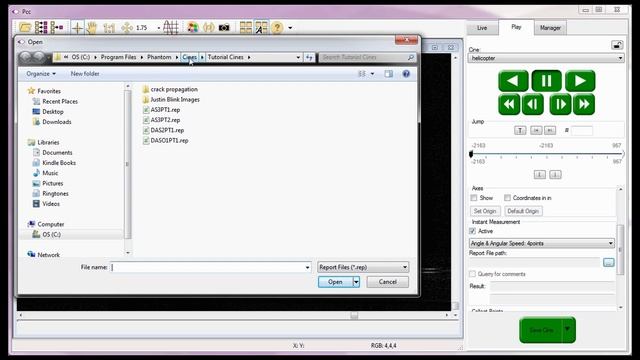Viewport: 640px width, 360px height.
Task: Open the Organize menu dropdown
Action: pyautogui.click(x=41, y=74)
